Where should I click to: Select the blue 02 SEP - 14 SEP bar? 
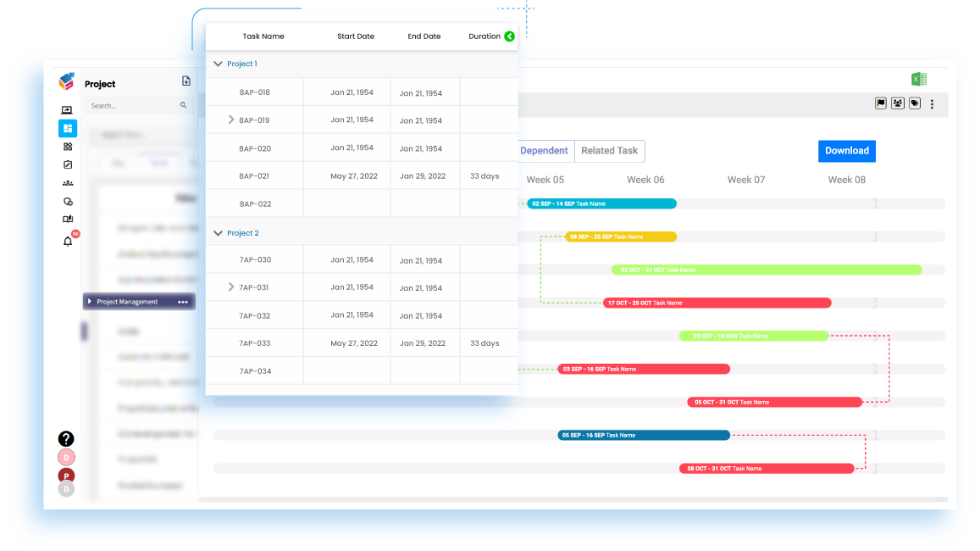[602, 204]
